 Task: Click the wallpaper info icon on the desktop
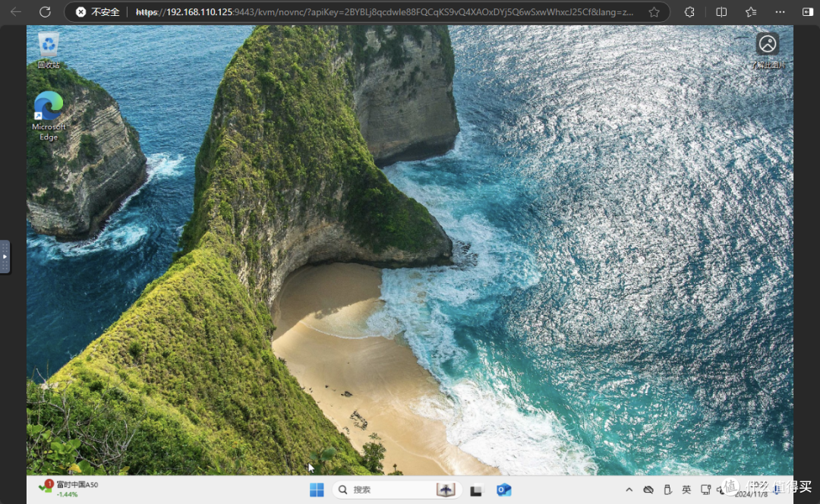pyautogui.click(x=767, y=51)
